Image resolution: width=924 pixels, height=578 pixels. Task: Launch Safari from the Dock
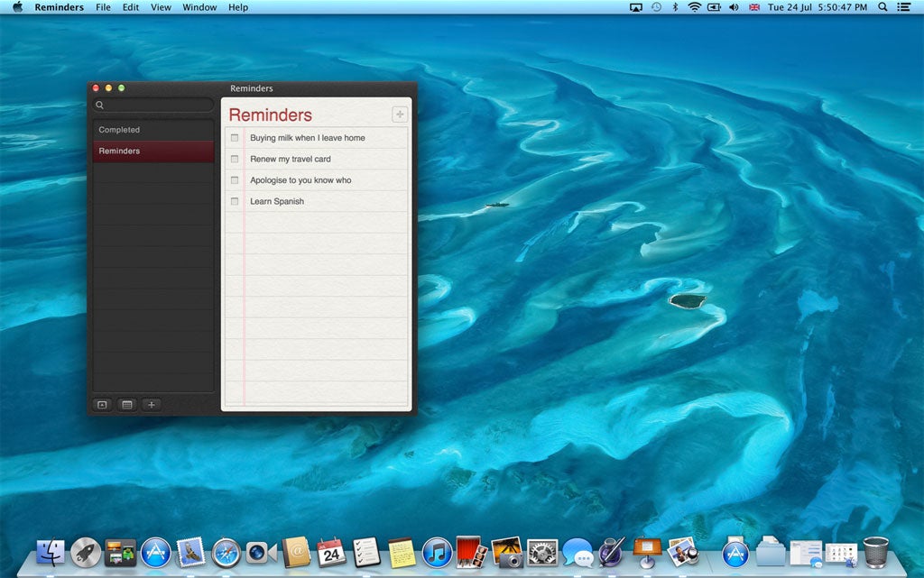pos(226,551)
